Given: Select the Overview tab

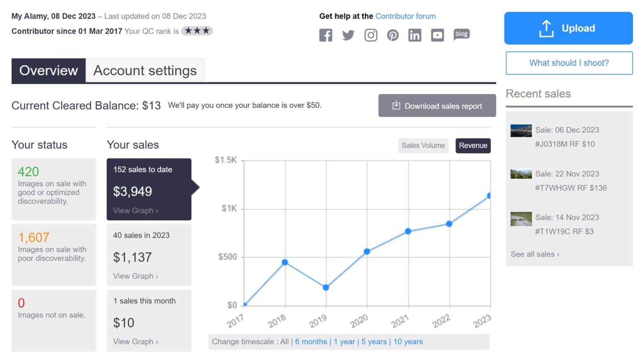Looking at the screenshot, I should 48,70.
